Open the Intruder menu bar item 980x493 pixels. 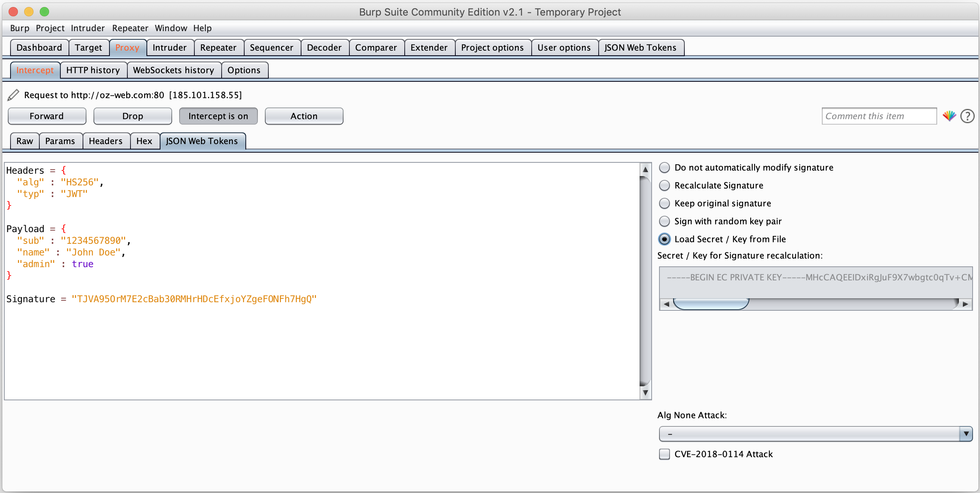click(87, 28)
